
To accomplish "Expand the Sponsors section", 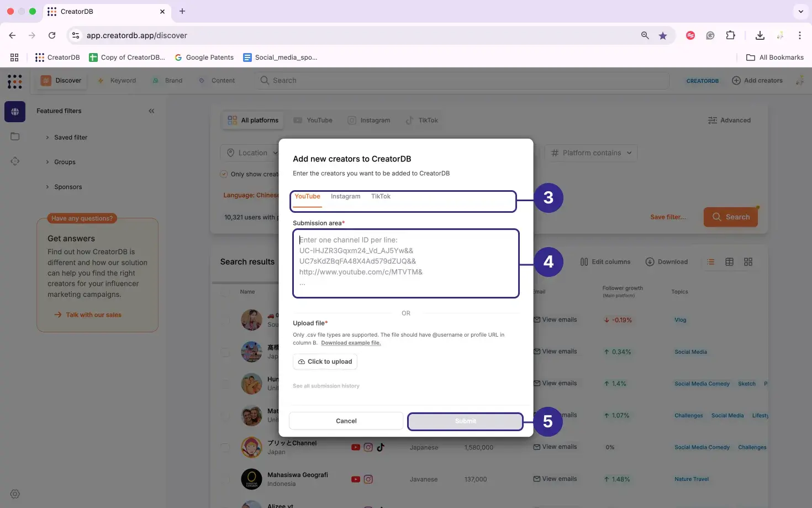I will point(64,187).
